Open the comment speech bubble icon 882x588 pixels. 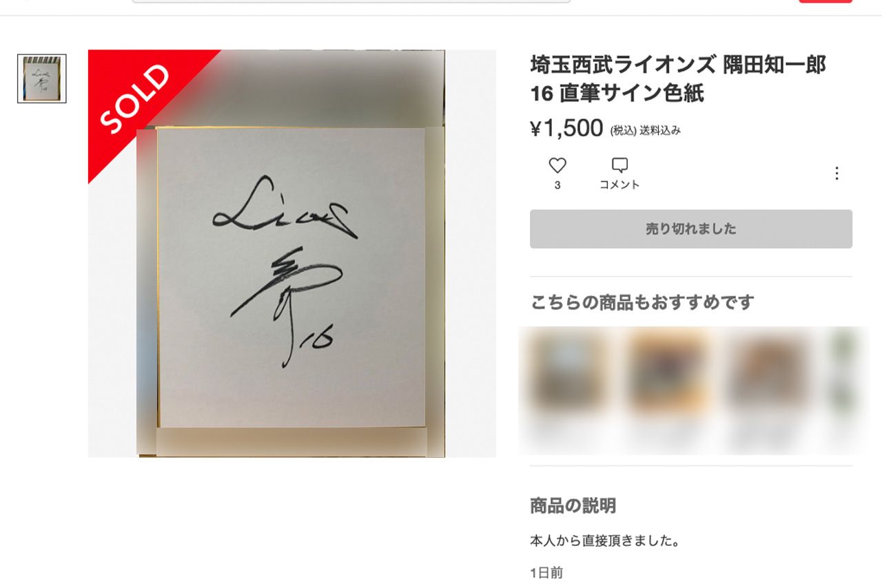619,165
